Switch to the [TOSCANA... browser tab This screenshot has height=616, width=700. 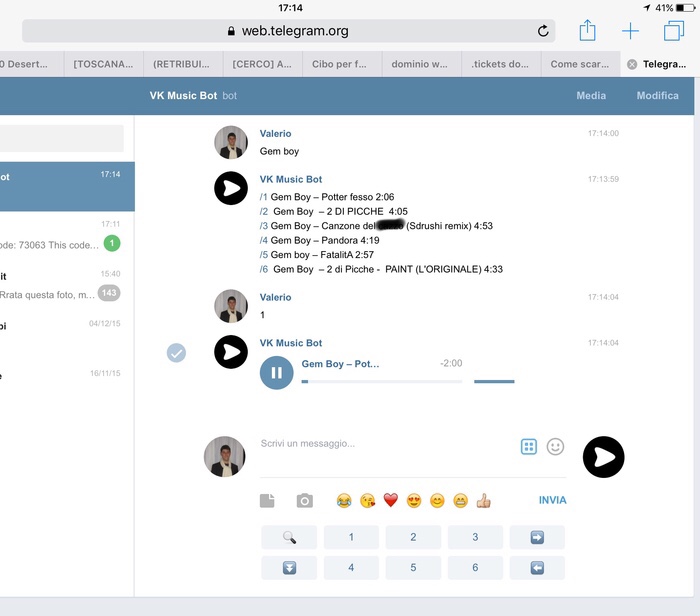pos(104,64)
